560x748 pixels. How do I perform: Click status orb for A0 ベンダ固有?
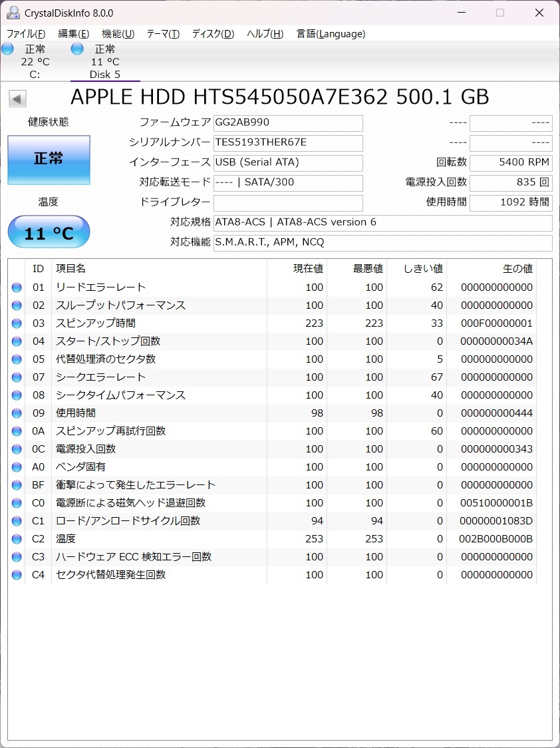(x=17, y=467)
